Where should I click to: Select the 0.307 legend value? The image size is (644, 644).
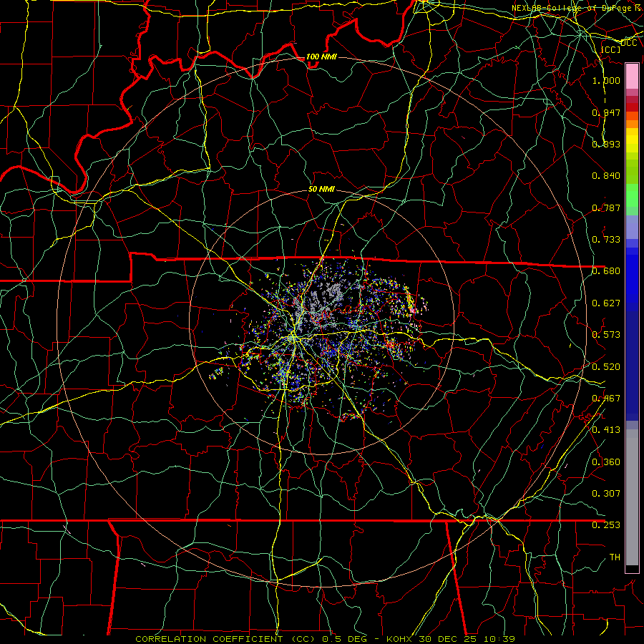pyautogui.click(x=606, y=493)
